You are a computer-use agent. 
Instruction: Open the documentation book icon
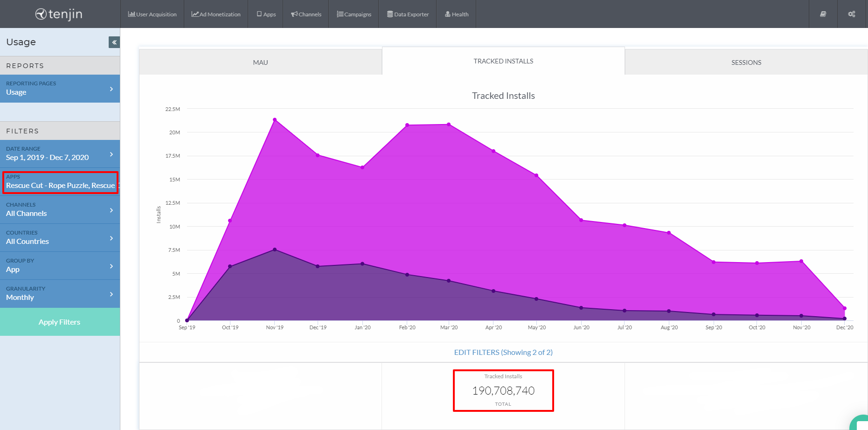[823, 14]
